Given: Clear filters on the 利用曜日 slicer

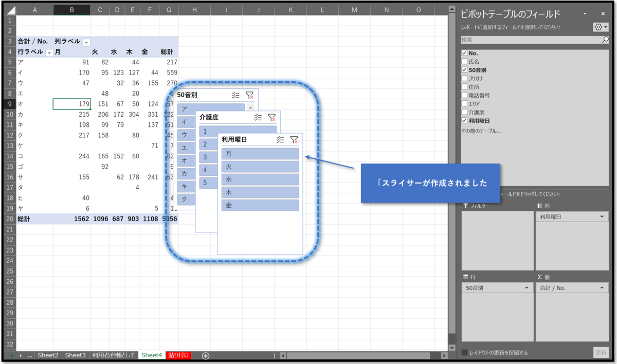Looking at the screenshot, I should click(295, 139).
